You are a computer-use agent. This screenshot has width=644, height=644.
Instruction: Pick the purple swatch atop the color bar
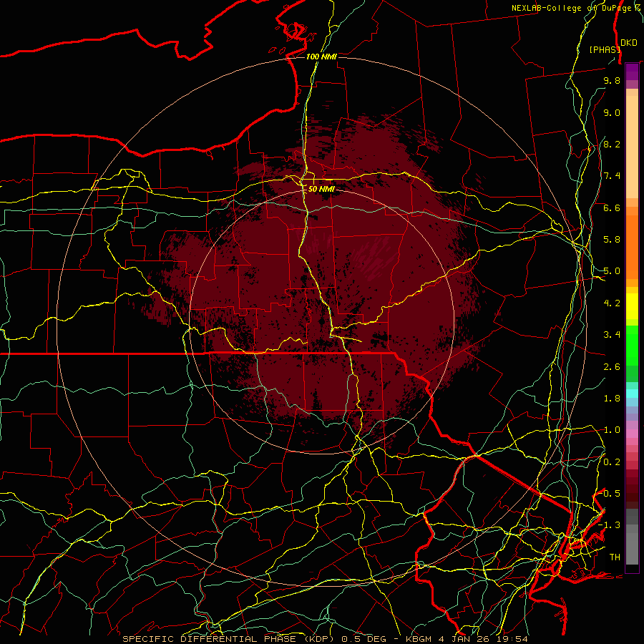coord(632,72)
